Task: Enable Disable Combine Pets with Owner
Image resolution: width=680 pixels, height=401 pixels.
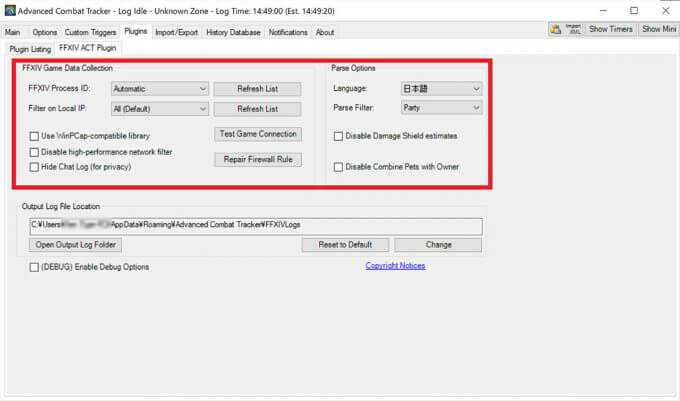Action: click(339, 167)
